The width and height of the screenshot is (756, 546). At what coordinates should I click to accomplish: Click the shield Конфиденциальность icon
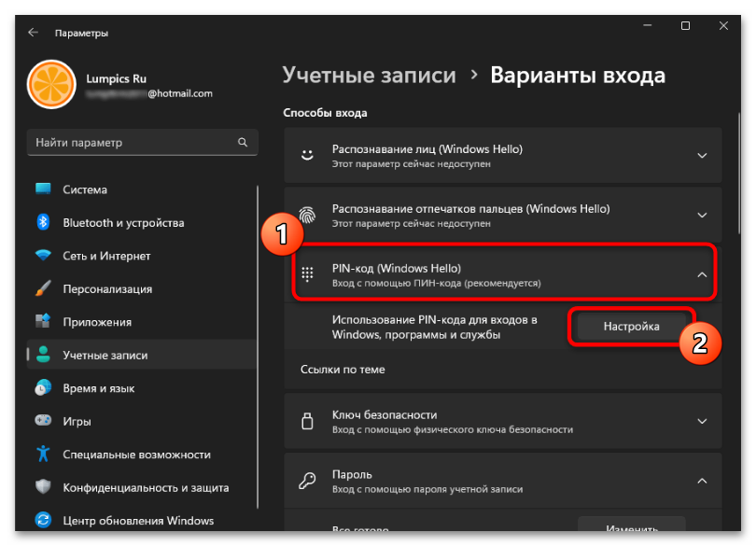point(43,486)
